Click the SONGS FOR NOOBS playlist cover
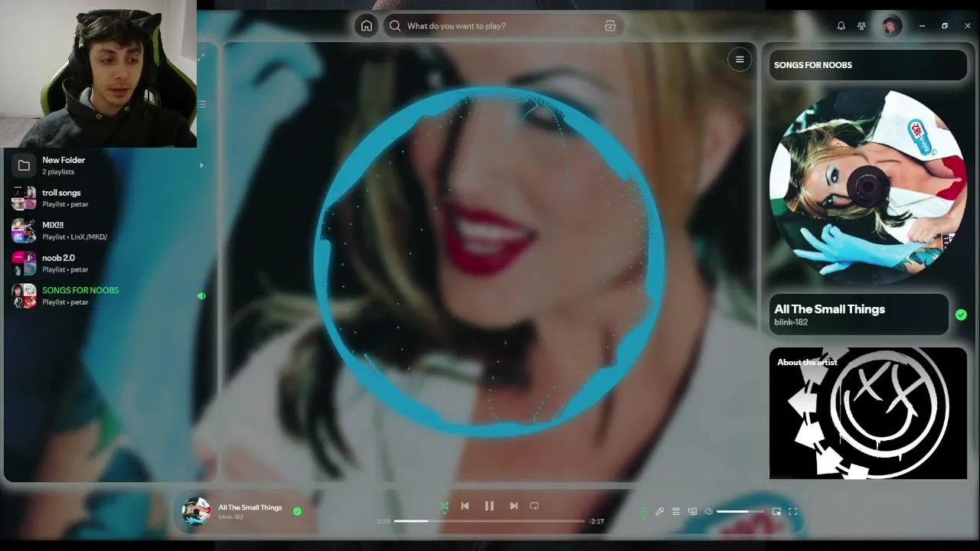980x551 pixels. tap(24, 295)
